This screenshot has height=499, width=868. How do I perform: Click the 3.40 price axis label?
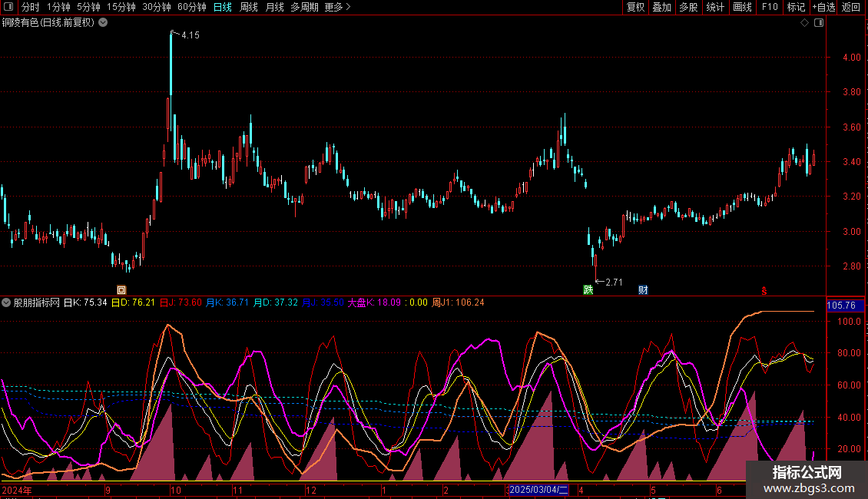[x=851, y=161]
